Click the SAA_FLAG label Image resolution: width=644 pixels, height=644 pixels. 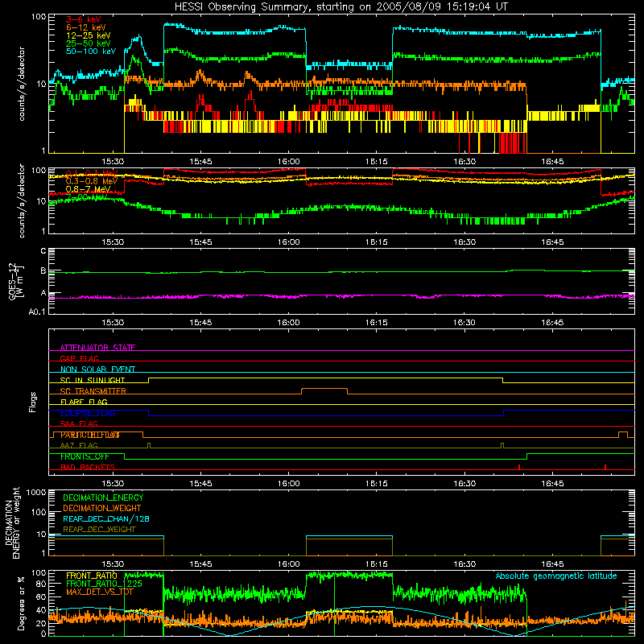79,423
